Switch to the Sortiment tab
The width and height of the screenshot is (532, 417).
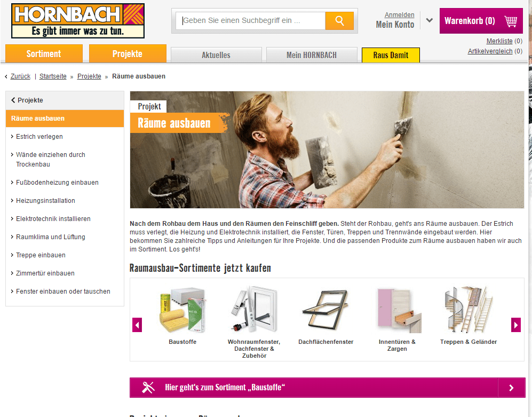click(44, 53)
